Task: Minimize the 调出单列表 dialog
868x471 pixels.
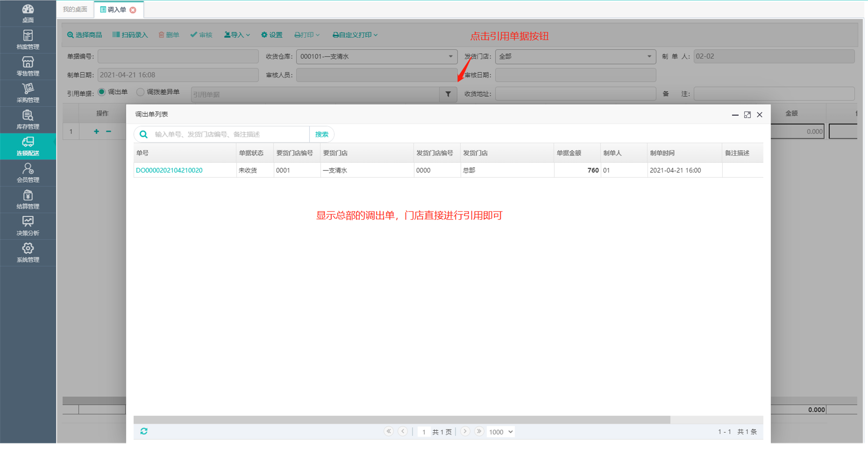Action: coord(735,115)
